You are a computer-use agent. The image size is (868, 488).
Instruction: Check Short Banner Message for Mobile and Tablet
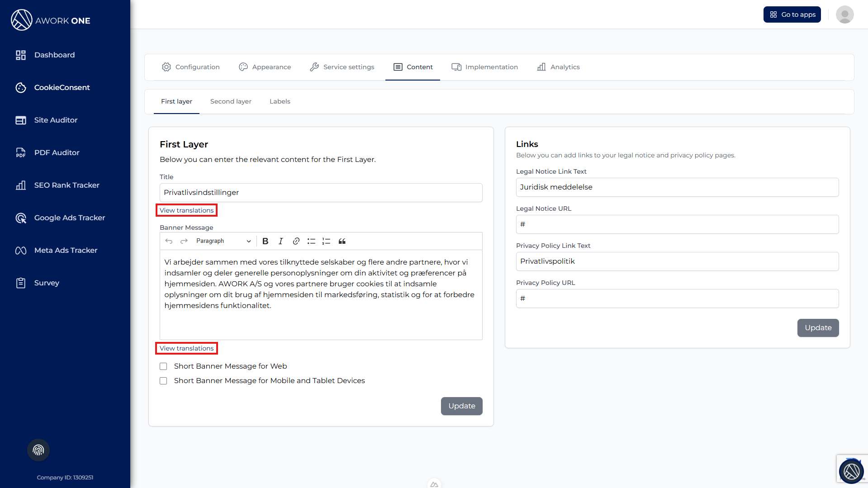163,381
